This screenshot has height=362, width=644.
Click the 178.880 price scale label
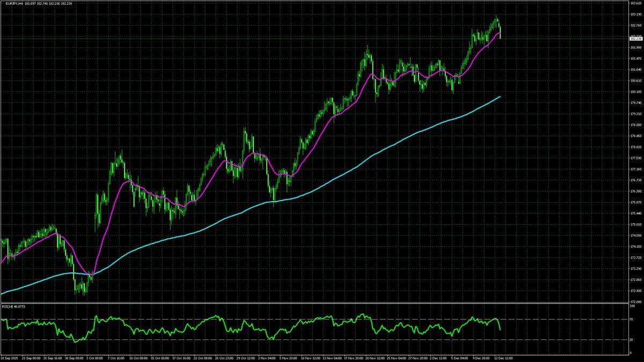click(x=635, y=125)
